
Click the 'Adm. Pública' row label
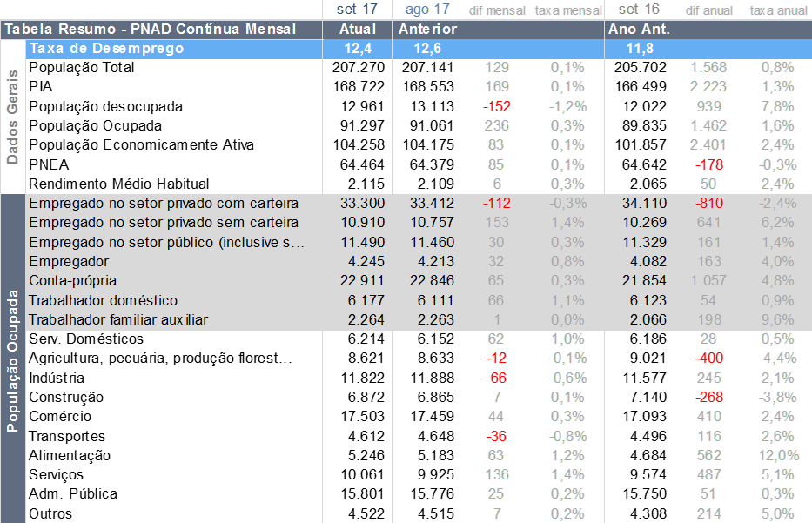click(73, 494)
